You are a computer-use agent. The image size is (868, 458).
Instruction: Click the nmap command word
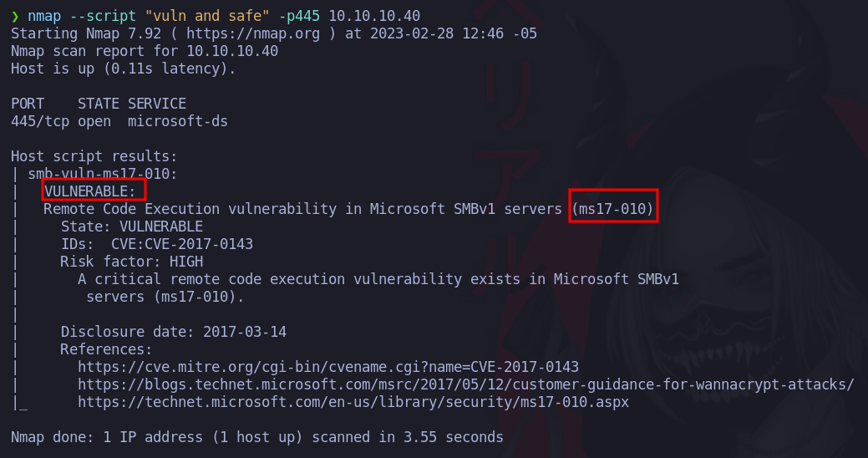[44, 16]
